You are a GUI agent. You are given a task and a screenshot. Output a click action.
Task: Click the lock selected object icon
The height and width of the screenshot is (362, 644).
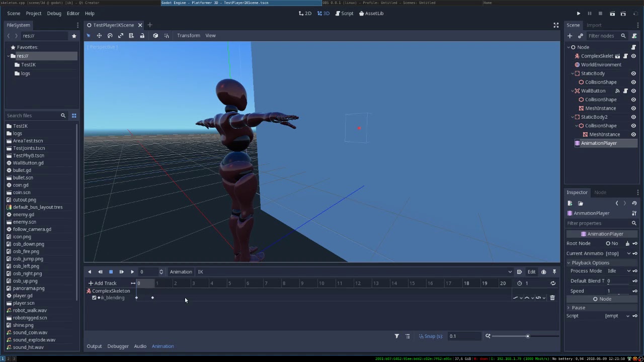[142, 36]
